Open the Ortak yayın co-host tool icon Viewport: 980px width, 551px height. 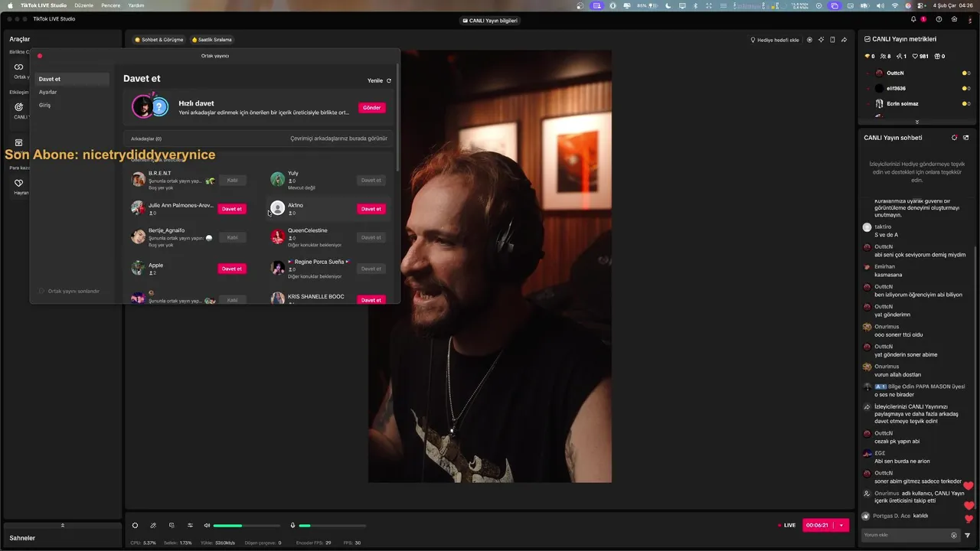pyautogui.click(x=19, y=67)
